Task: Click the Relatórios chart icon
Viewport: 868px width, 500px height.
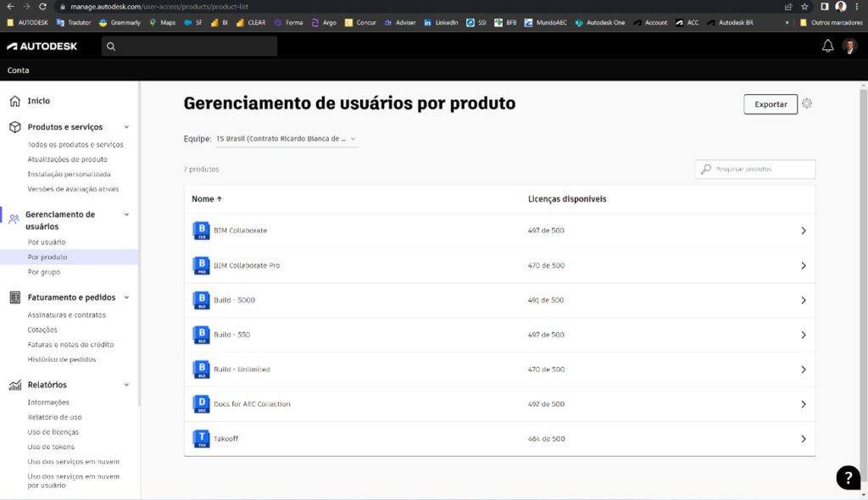Action: (x=15, y=385)
